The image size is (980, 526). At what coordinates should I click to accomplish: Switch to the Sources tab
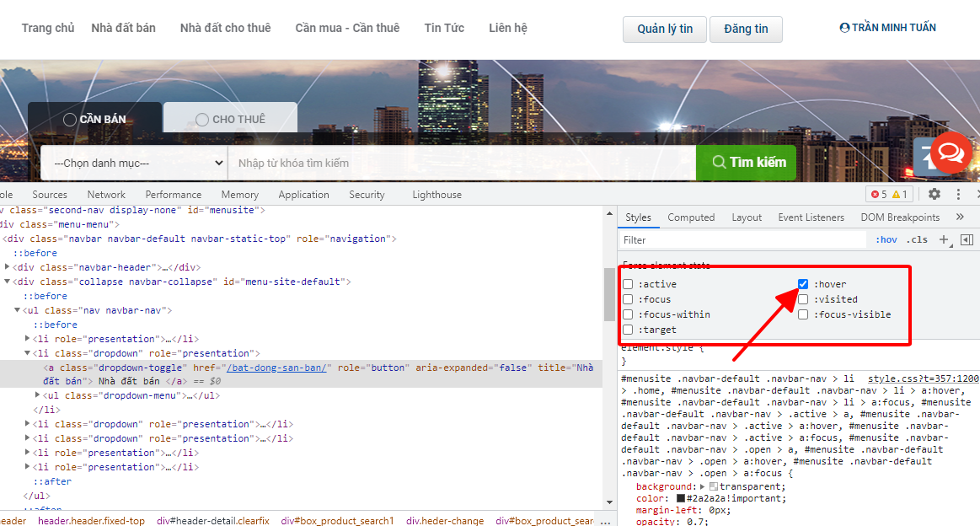coord(50,195)
